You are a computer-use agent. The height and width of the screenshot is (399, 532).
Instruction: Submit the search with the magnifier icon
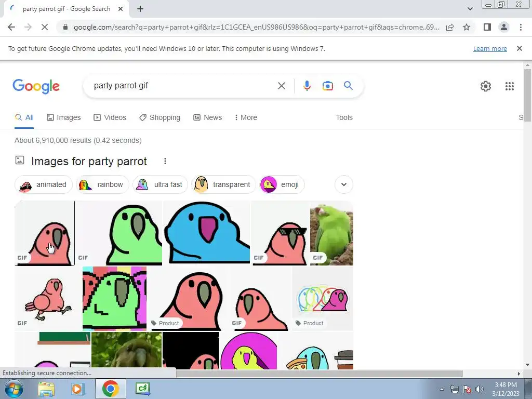click(x=348, y=86)
